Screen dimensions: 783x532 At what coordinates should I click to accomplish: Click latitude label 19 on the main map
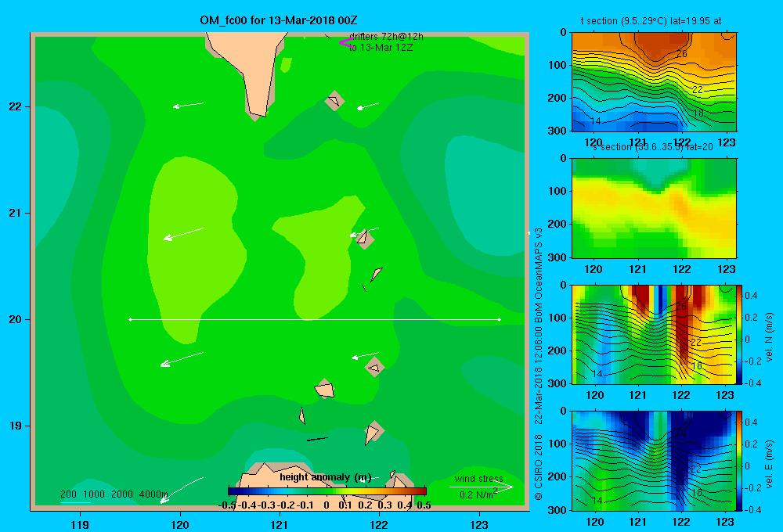16,426
